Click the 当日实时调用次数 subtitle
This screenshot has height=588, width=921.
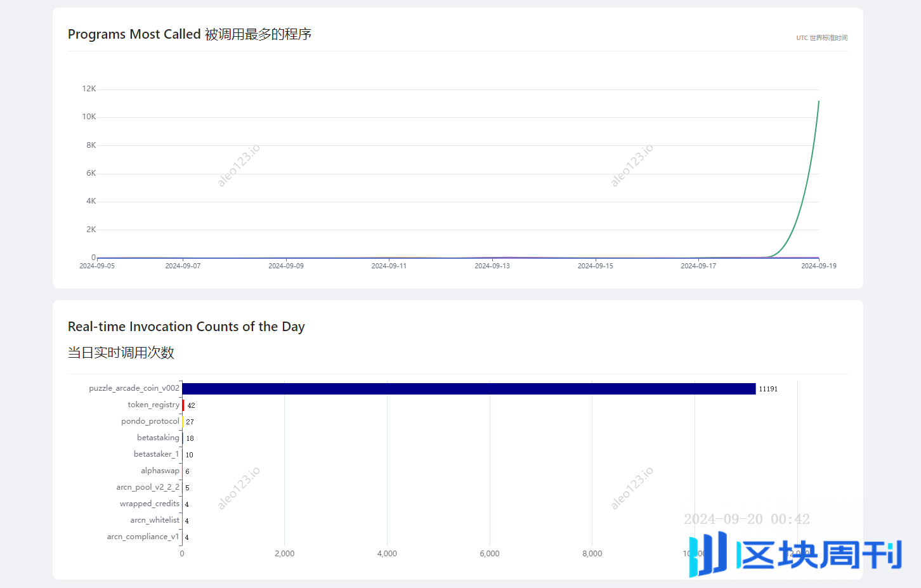point(121,353)
